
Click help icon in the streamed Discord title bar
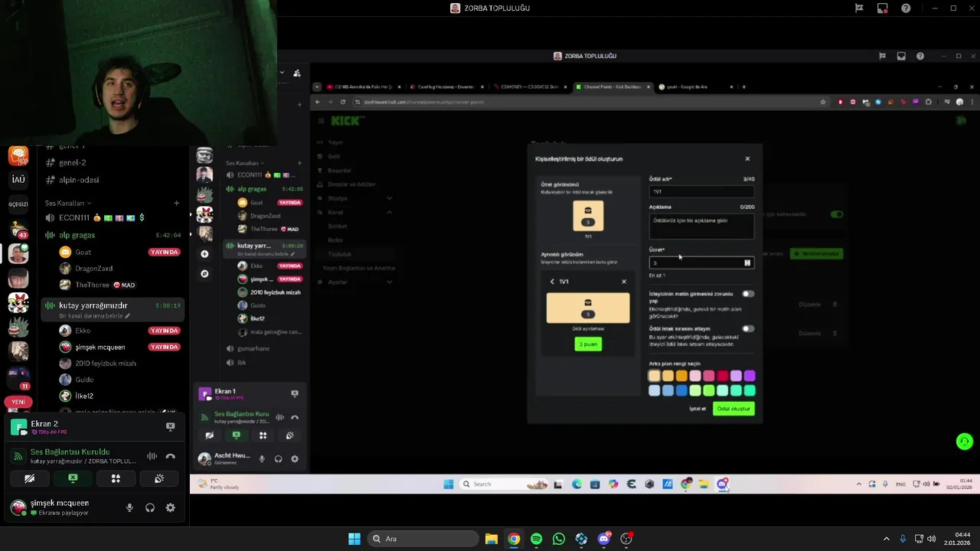(920, 56)
